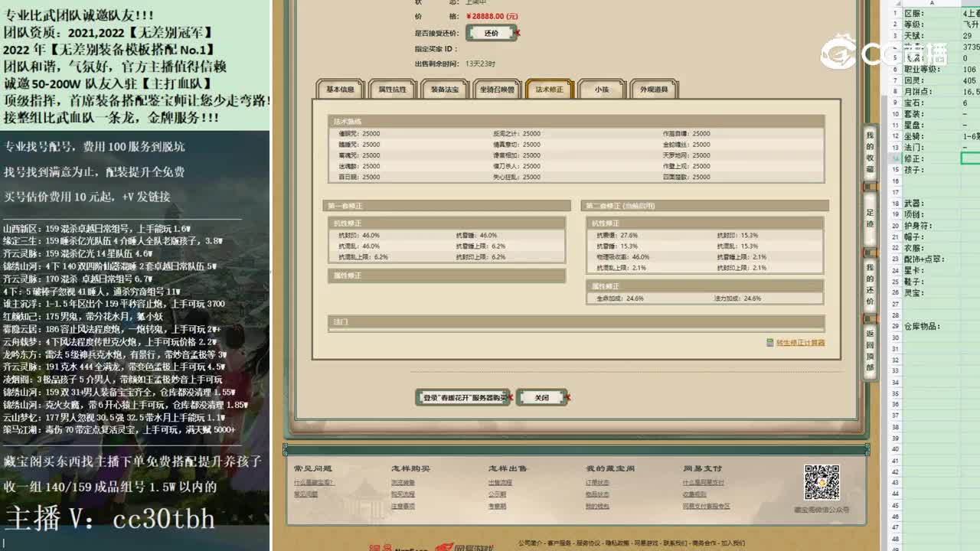Select the 仓库物品 cell in the spreadsheet
The width and height of the screenshot is (980, 551).
[931, 327]
